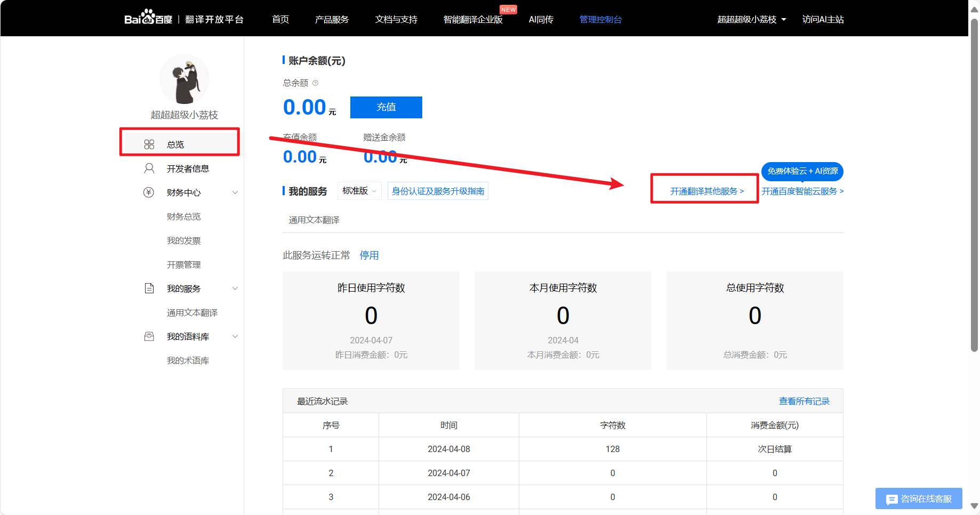
Task: Click the 停用 link to disable service
Action: [x=369, y=255]
